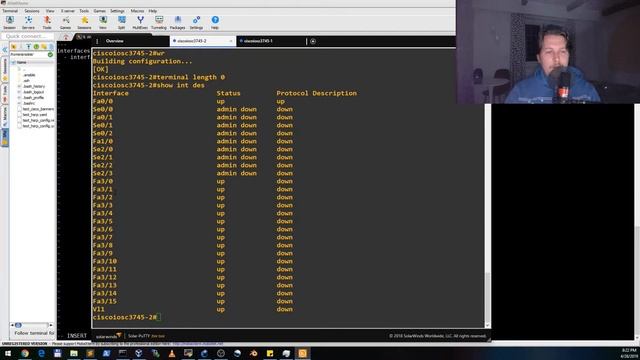Sort by the Name column header

(x=32, y=62)
